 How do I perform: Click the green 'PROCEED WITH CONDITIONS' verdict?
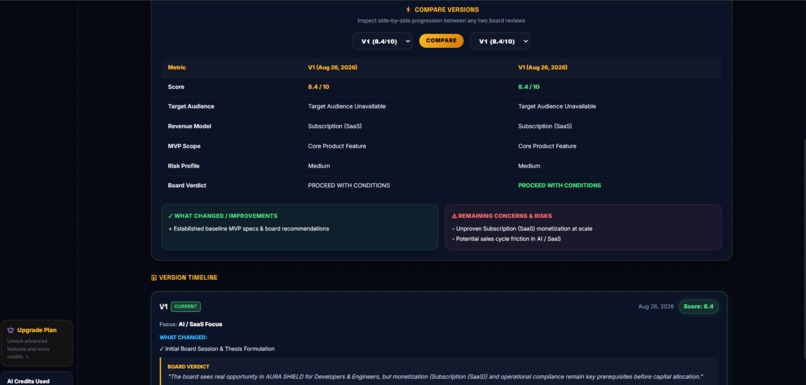click(x=559, y=186)
